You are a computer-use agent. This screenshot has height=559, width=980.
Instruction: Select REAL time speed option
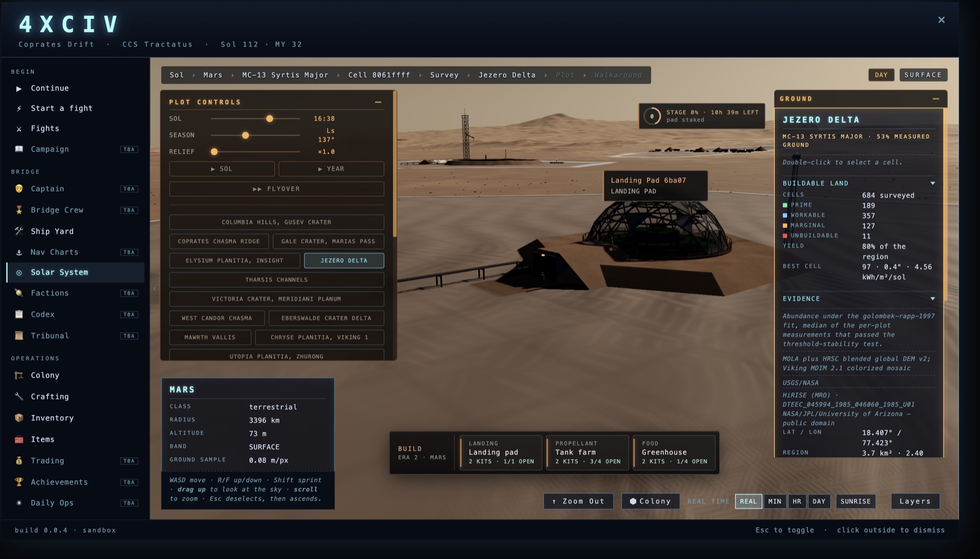748,501
